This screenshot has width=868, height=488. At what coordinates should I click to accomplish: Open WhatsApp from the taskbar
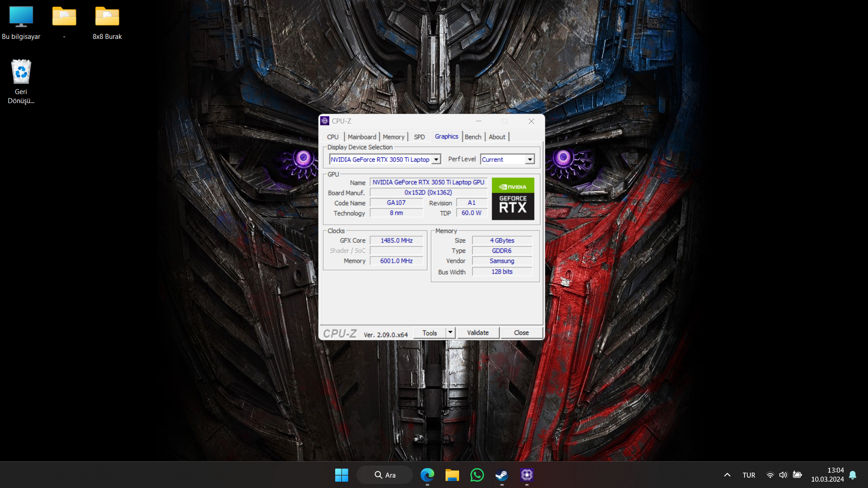pyautogui.click(x=477, y=475)
